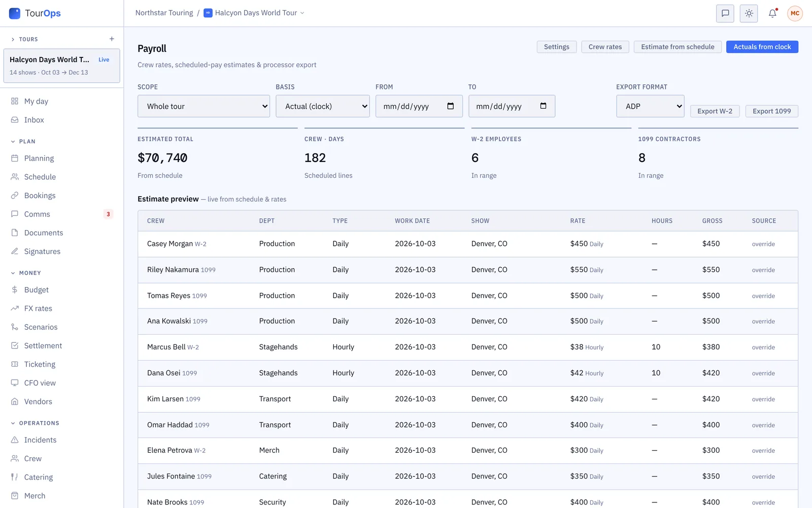This screenshot has height=508, width=812.
Task: Toggle light theme sun icon
Action: click(x=749, y=13)
